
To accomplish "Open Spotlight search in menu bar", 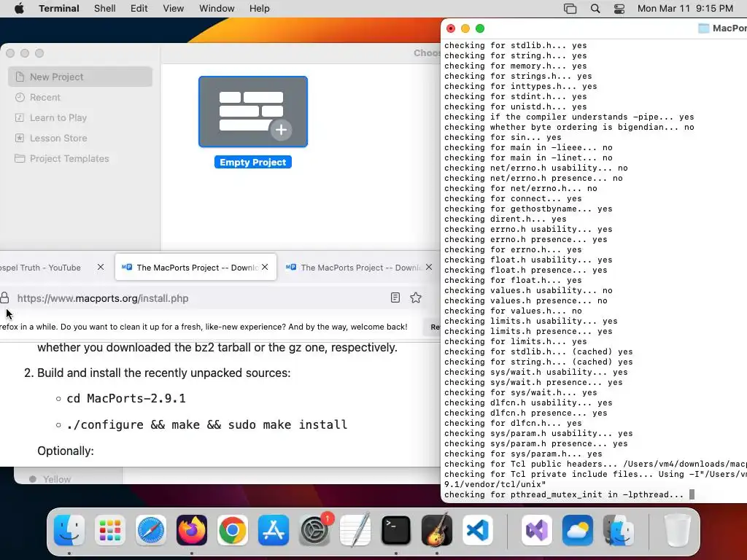I will tap(595, 9).
